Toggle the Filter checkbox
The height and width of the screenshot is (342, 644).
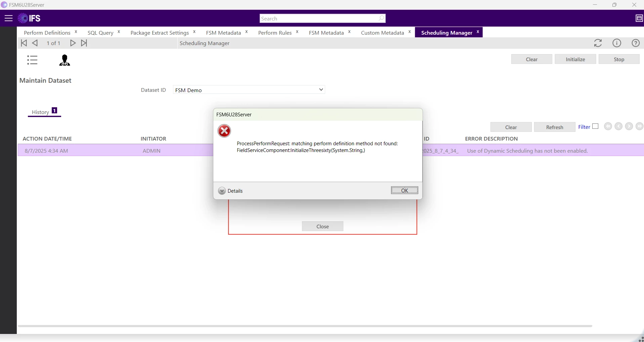(x=596, y=126)
